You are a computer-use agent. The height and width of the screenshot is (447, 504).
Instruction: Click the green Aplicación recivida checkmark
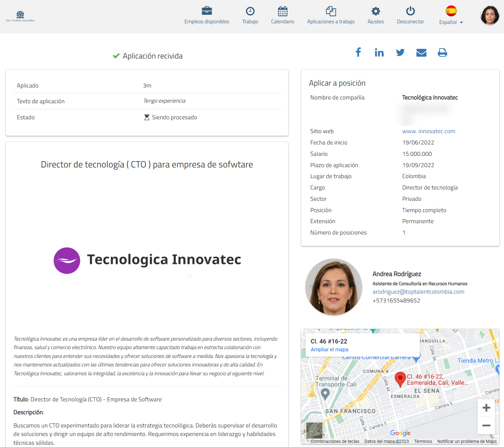[116, 56]
